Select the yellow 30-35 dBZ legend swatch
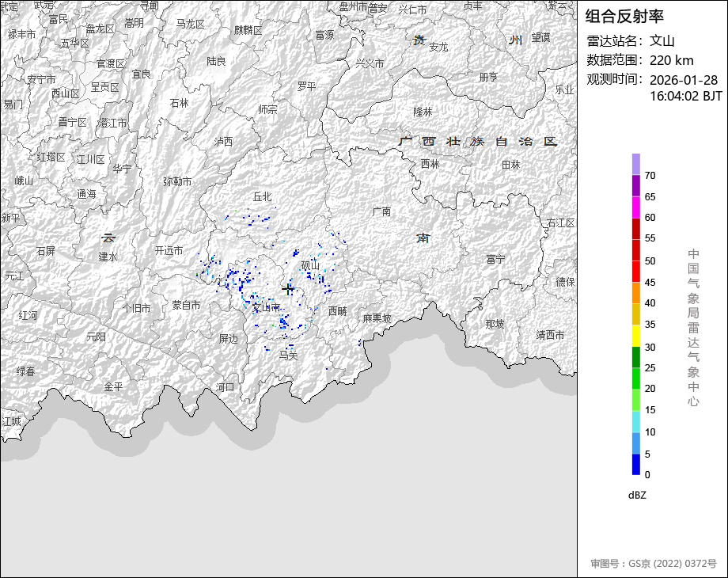Image resolution: width=728 pixels, height=578 pixels. [636, 336]
